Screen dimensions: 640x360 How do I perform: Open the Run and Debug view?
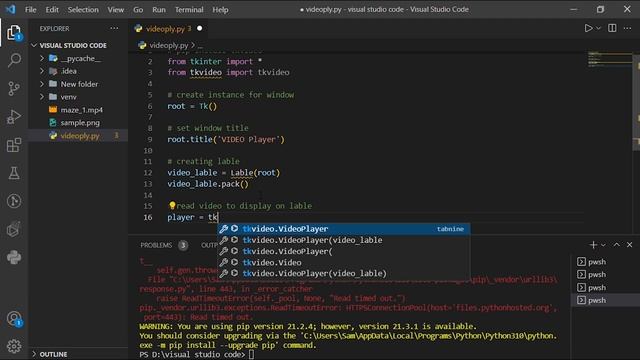[14, 117]
